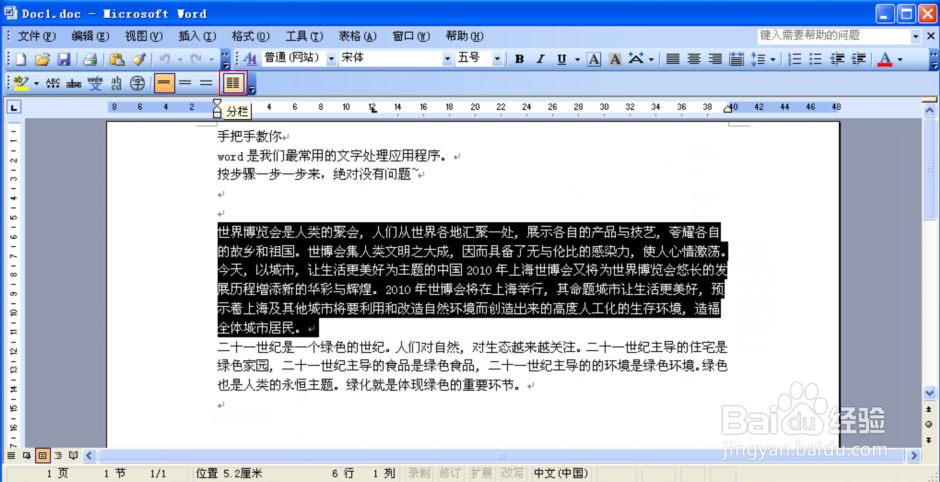Open the 文件(F) menu
This screenshot has height=482, width=940.
pos(36,36)
